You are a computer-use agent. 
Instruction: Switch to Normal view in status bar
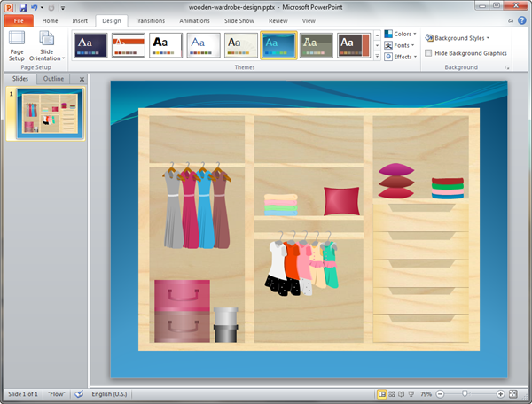click(x=382, y=393)
